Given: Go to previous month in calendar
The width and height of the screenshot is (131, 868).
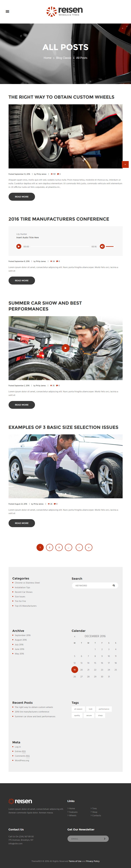Looking at the screenshot, I should click(x=75, y=636).
